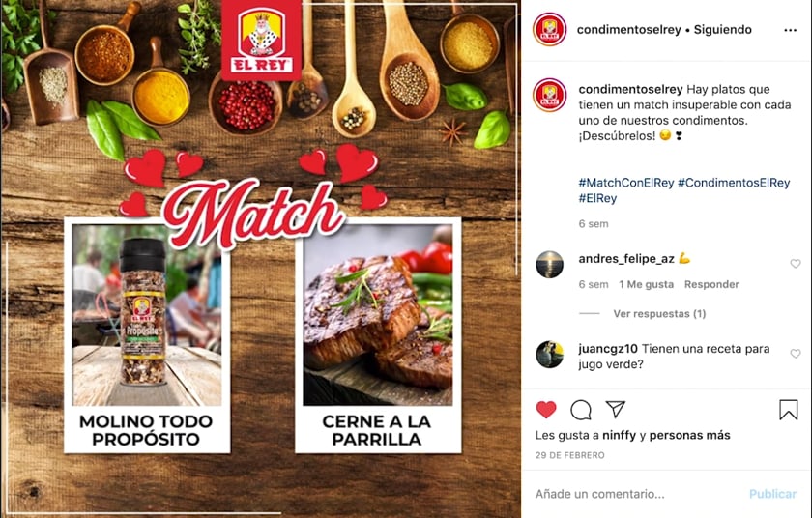Share the post with the paper plane icon
The image size is (812, 518).
coord(616,409)
